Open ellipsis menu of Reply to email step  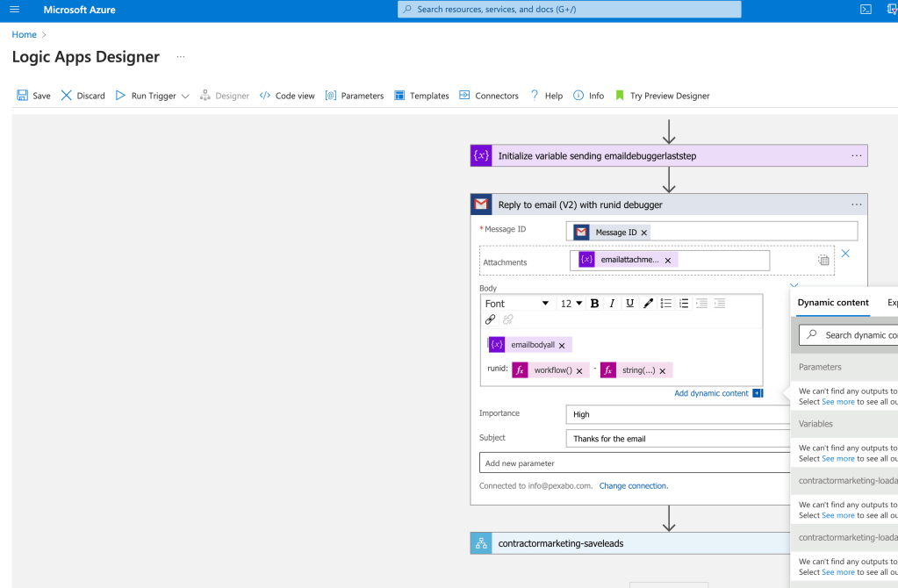pos(856,204)
